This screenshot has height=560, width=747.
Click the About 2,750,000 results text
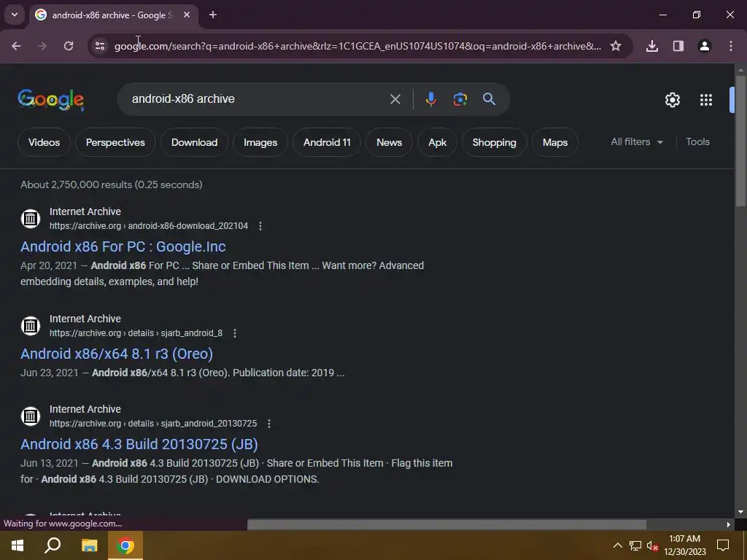click(x=112, y=184)
